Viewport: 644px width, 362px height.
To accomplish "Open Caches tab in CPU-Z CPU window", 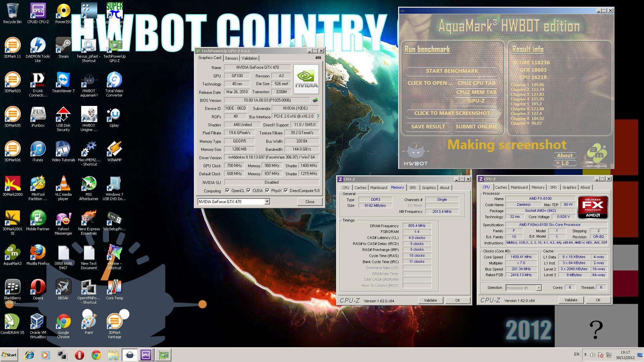I will (x=501, y=187).
